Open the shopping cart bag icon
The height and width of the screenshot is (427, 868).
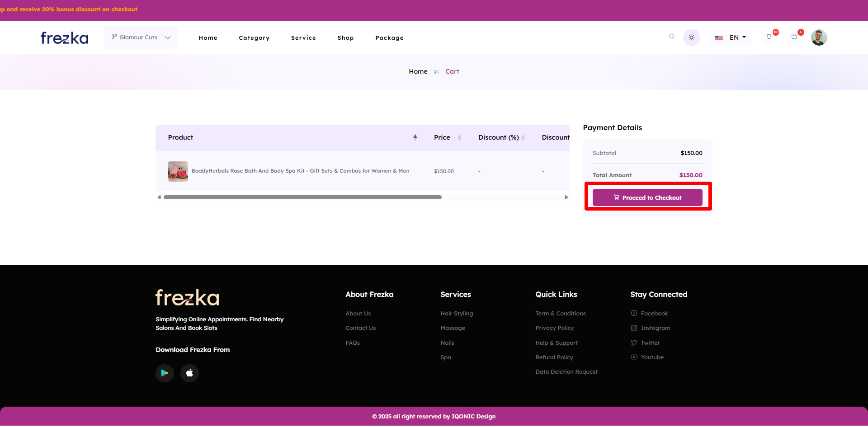click(794, 37)
